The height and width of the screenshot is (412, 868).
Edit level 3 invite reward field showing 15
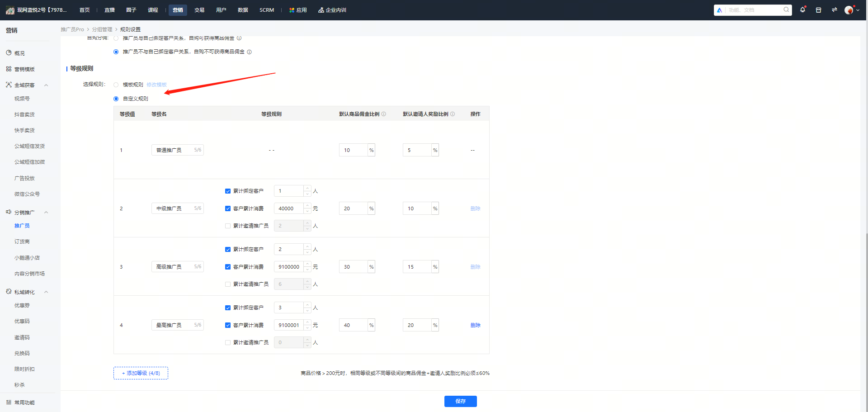417,267
